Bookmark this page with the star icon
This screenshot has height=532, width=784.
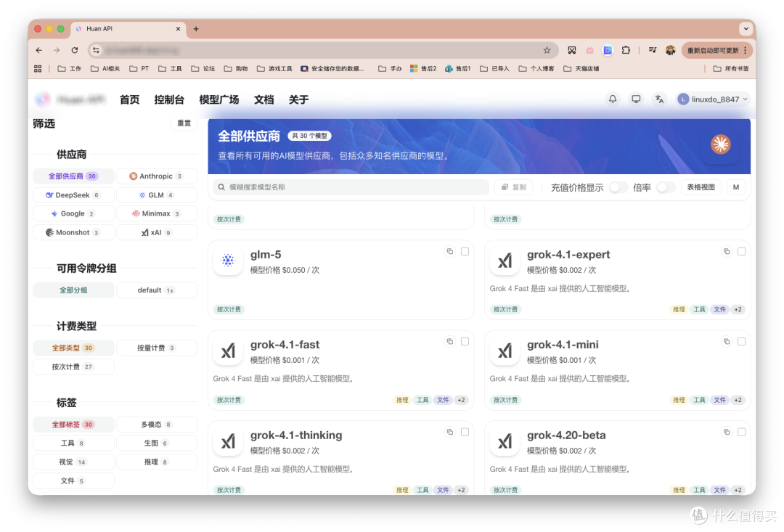point(547,50)
